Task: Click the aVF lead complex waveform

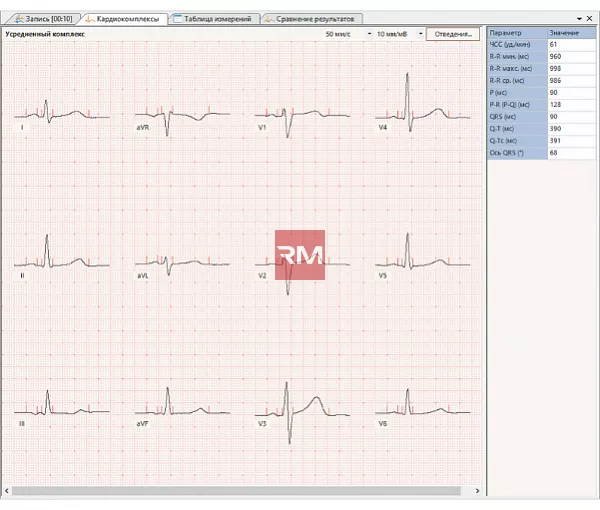Action: click(182, 401)
